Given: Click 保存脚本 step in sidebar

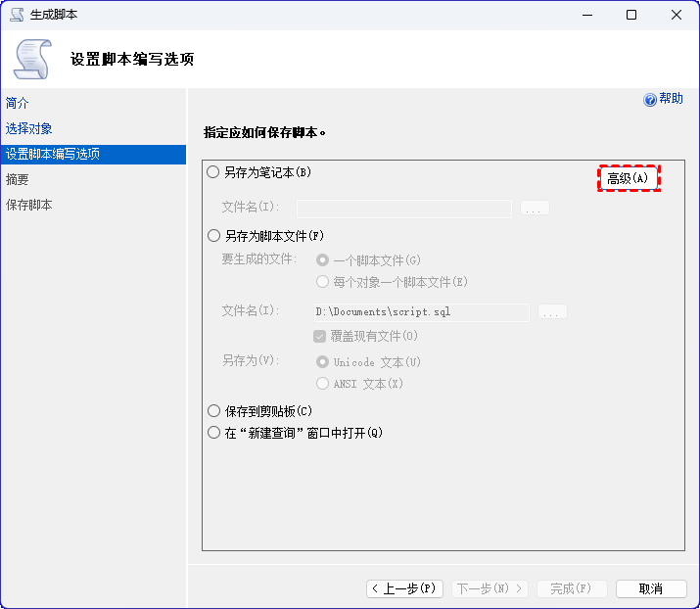Looking at the screenshot, I should 28,205.
